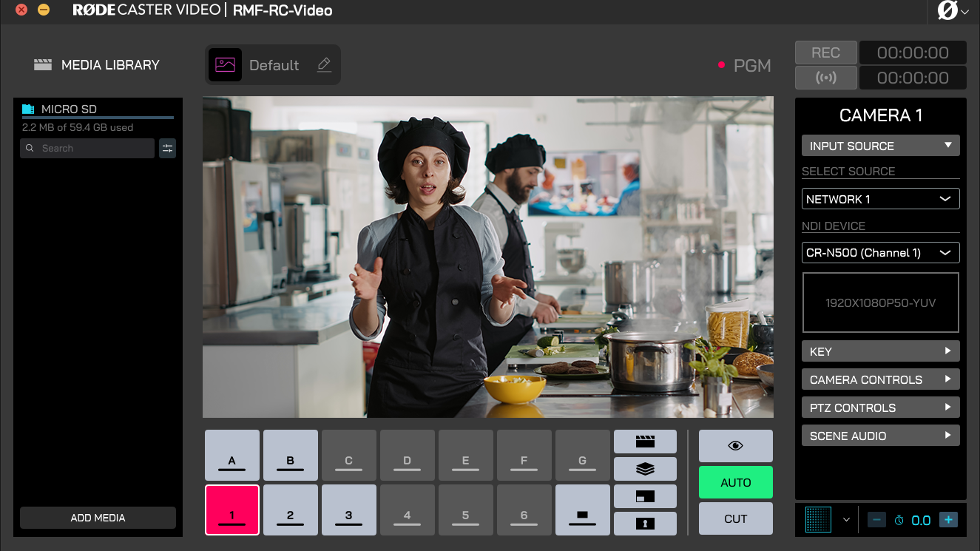Screen dimensions: 980x551
Task: Expand the PTZ CONTROLS section
Action: [880, 408]
